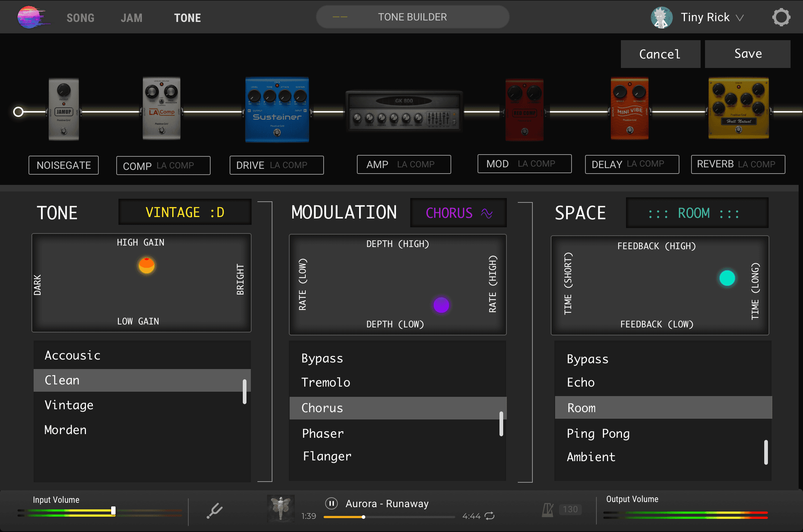Click the Input Volume slider handle
The image size is (803, 532).
click(113, 511)
